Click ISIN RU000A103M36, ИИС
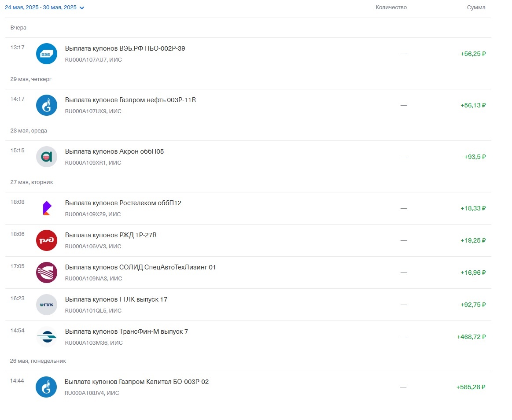Viewport: 512px width, 420px height. [x=94, y=343]
